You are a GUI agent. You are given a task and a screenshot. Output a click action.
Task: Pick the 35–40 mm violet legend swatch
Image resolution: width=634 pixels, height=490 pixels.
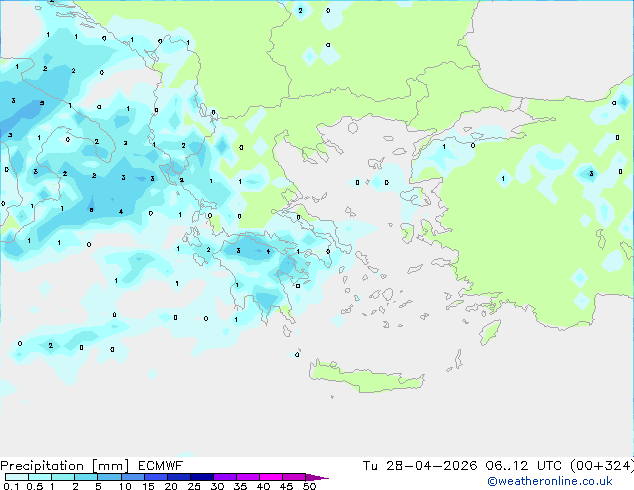pyautogui.click(x=247, y=477)
